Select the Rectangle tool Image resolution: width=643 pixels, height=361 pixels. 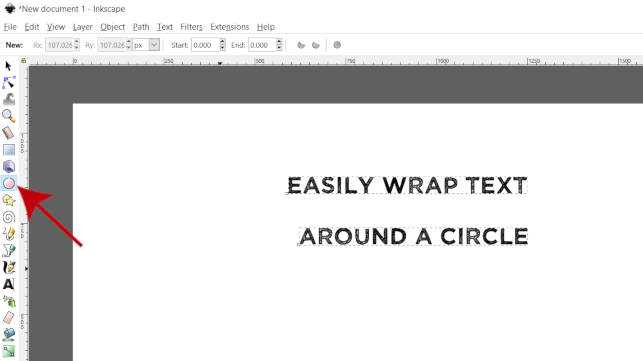click(9, 150)
